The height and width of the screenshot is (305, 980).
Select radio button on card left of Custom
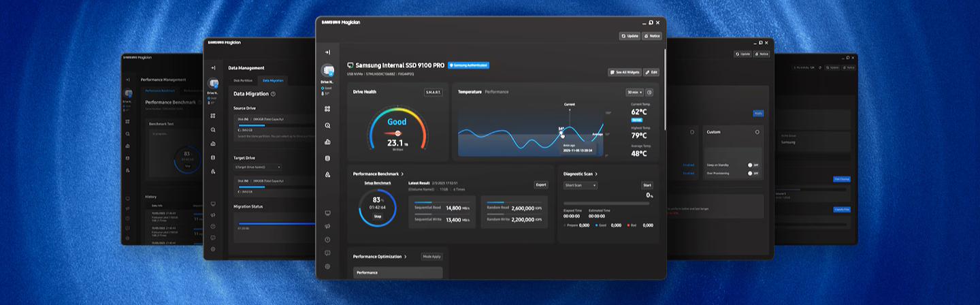pos(692,132)
